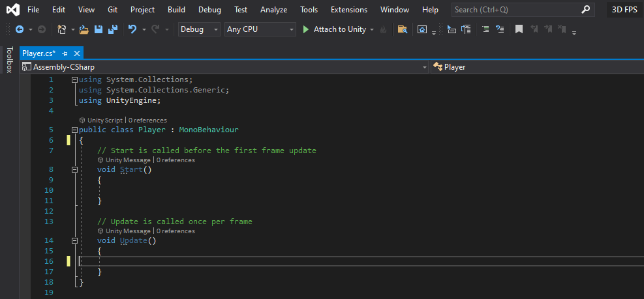The image size is (644, 299).
Task: Click the Find in Files icon
Action: tap(403, 29)
